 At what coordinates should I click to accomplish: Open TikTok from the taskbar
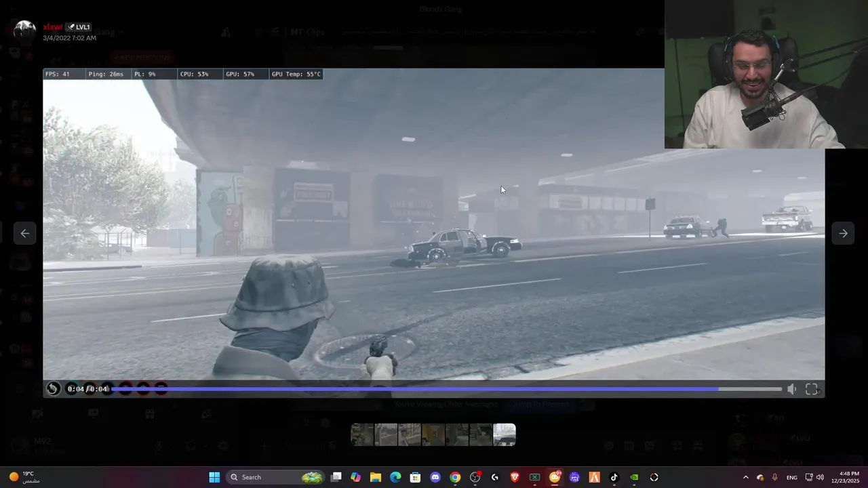pyautogui.click(x=614, y=477)
